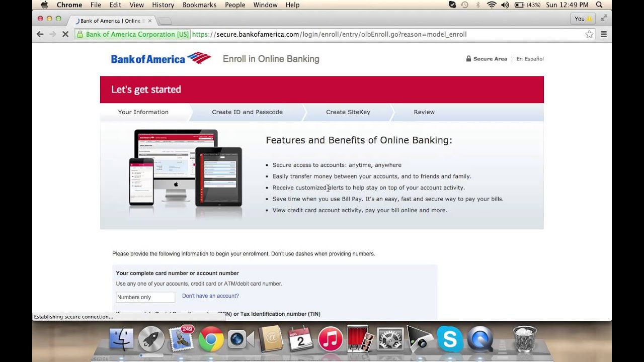Click the card or account number field
This screenshot has width=644, height=362.
point(145,297)
